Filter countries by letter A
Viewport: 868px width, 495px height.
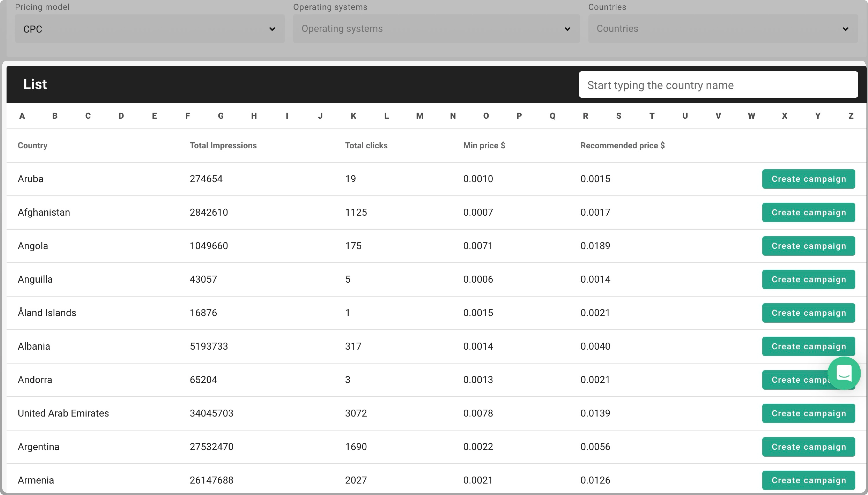22,116
